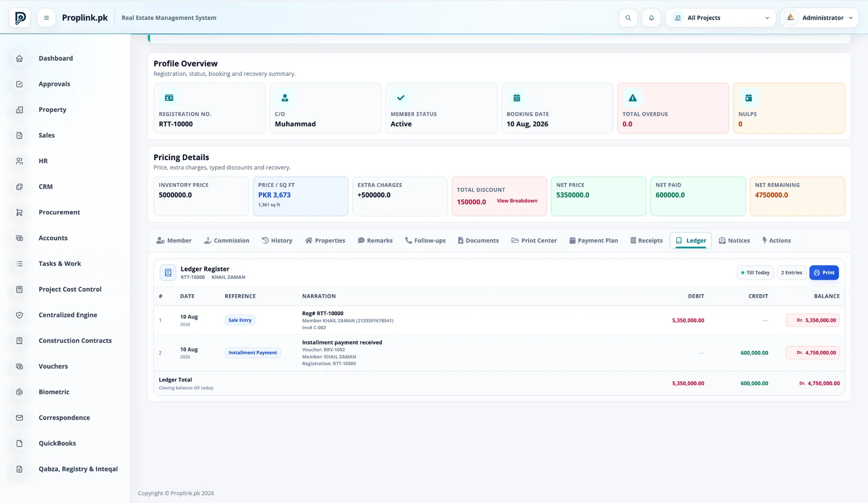
Task: Click the 600,000.00 credit in row 2
Action: pyautogui.click(x=755, y=353)
